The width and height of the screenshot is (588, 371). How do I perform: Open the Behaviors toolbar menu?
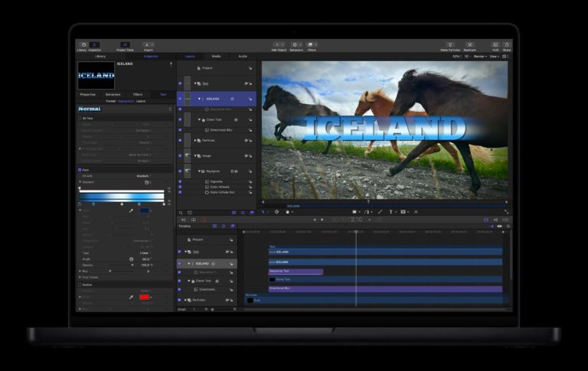click(x=296, y=45)
